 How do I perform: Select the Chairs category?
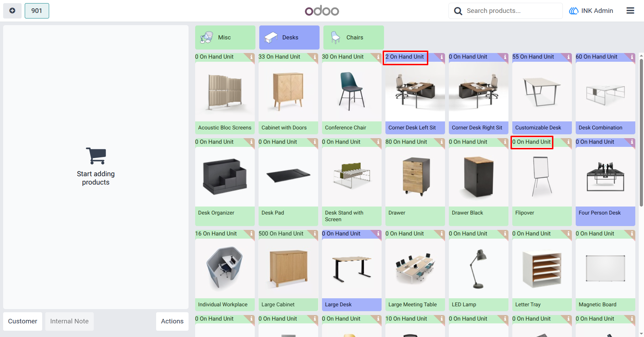point(353,37)
